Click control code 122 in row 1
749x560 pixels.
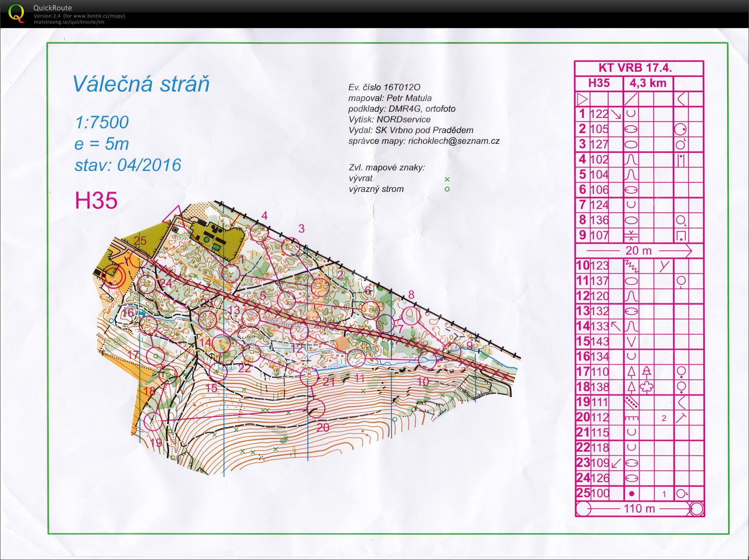(599, 114)
